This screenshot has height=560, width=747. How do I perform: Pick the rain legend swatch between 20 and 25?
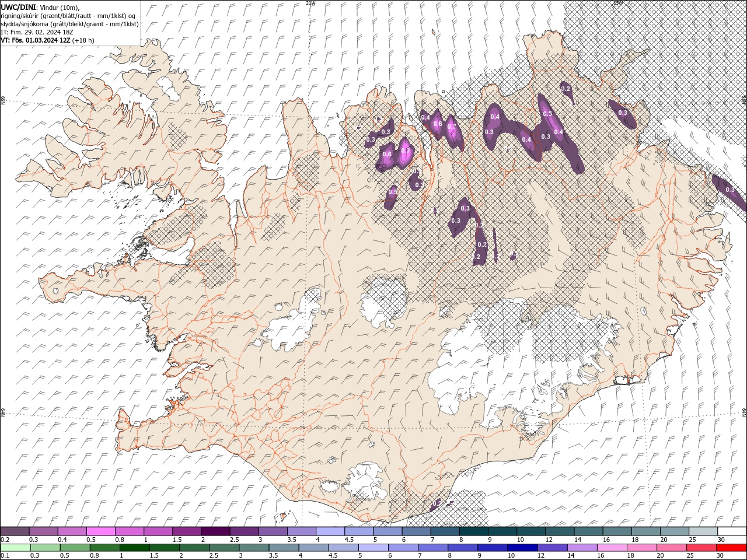672,548
